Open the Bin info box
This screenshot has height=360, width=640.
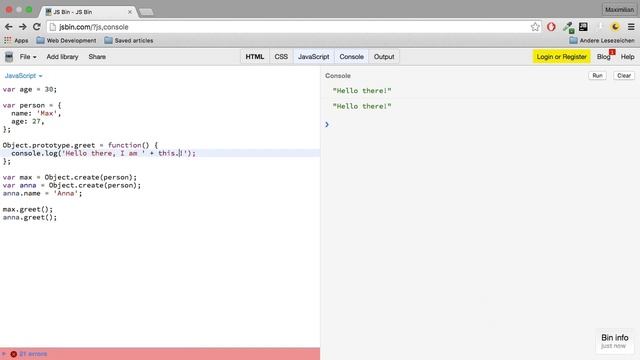614,341
